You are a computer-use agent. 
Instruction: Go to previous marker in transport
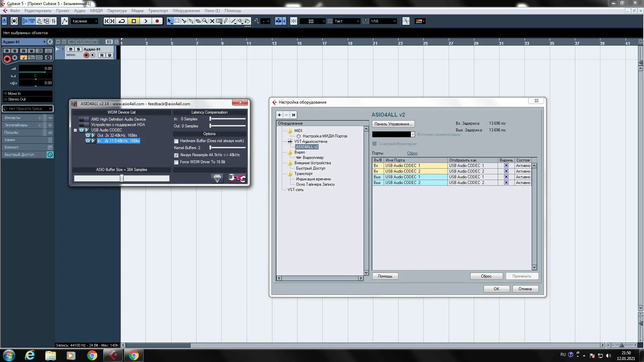pyautogui.click(x=106, y=21)
